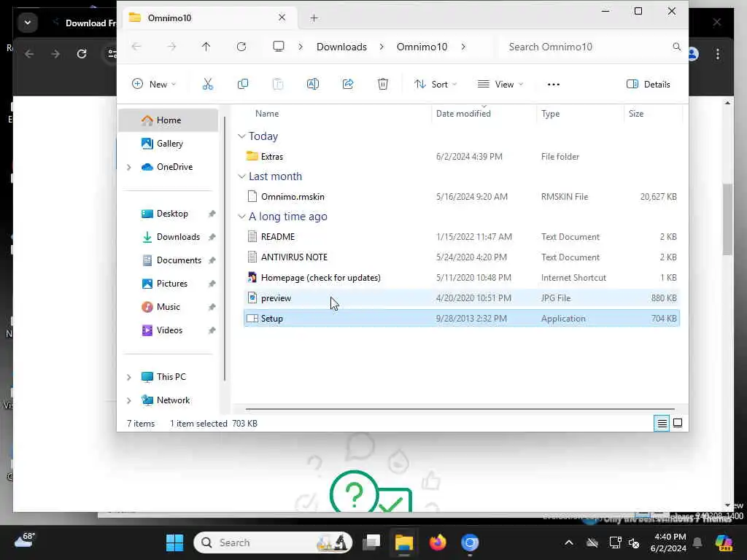Toggle the Details pane
Image resolution: width=747 pixels, height=560 pixels.
(649, 85)
